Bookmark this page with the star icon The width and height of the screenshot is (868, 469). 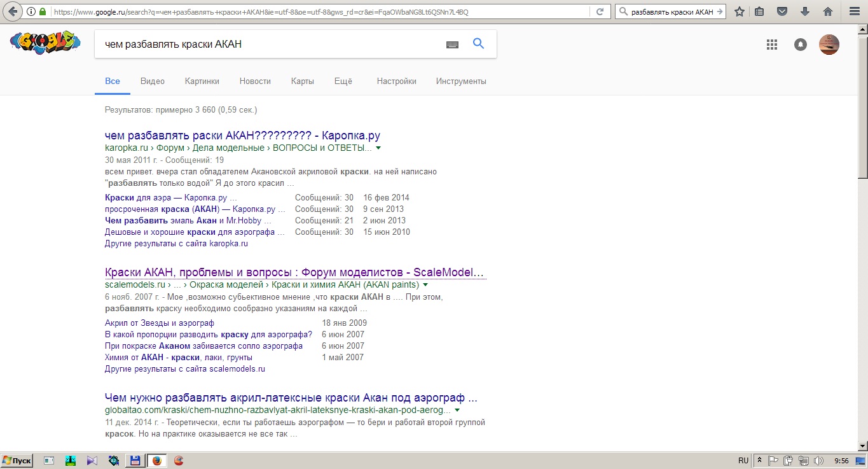pyautogui.click(x=739, y=11)
